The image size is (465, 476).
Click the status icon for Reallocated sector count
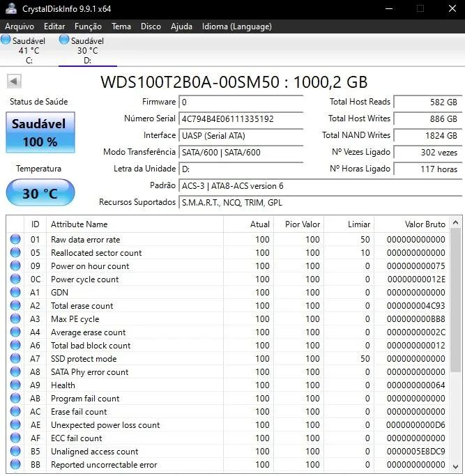pyautogui.click(x=15, y=252)
